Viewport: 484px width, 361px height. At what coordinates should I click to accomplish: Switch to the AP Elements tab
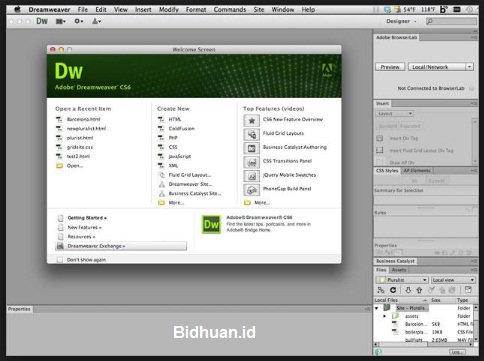click(417, 171)
